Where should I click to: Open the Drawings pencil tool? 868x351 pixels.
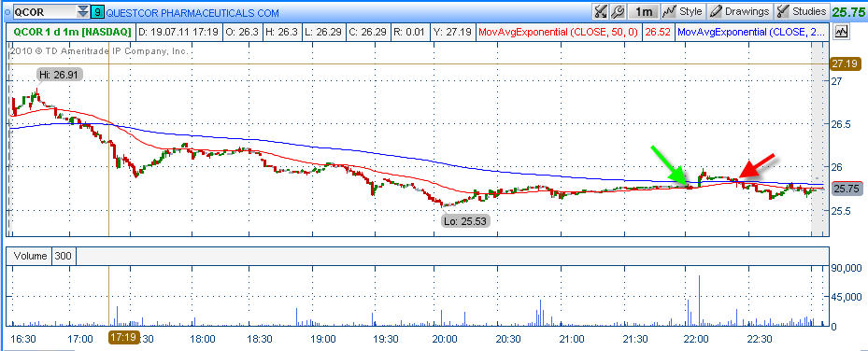tap(739, 11)
